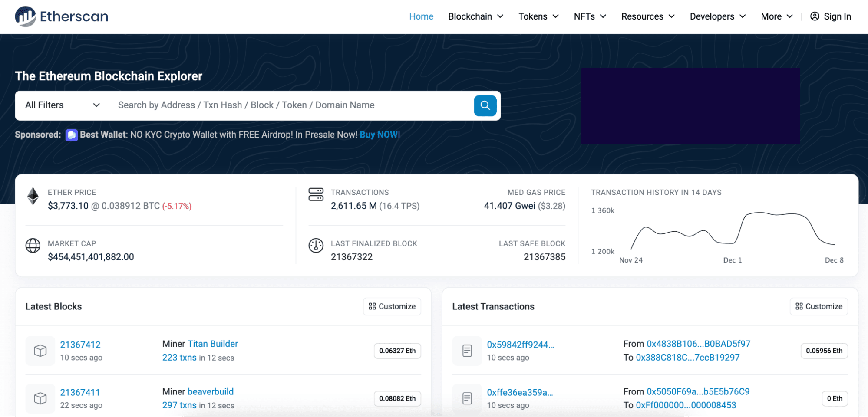Click the 0.05956 Eth transaction badge
868x417 pixels.
coord(824,351)
